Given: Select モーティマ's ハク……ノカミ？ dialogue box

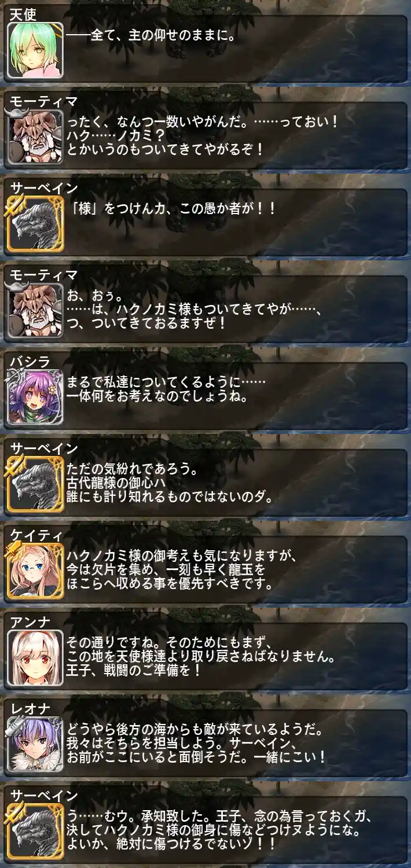Looking at the screenshot, I should 236,136.
